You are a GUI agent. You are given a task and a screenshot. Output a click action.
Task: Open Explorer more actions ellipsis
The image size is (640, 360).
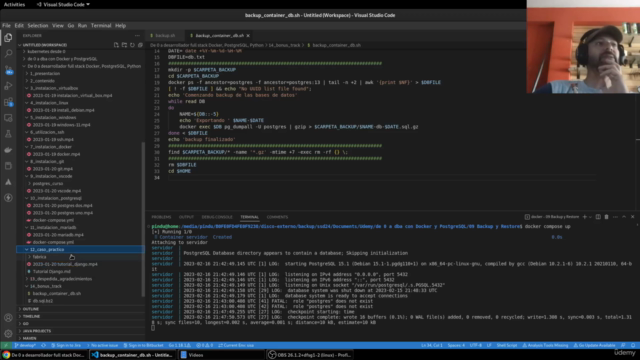[x=137, y=36]
